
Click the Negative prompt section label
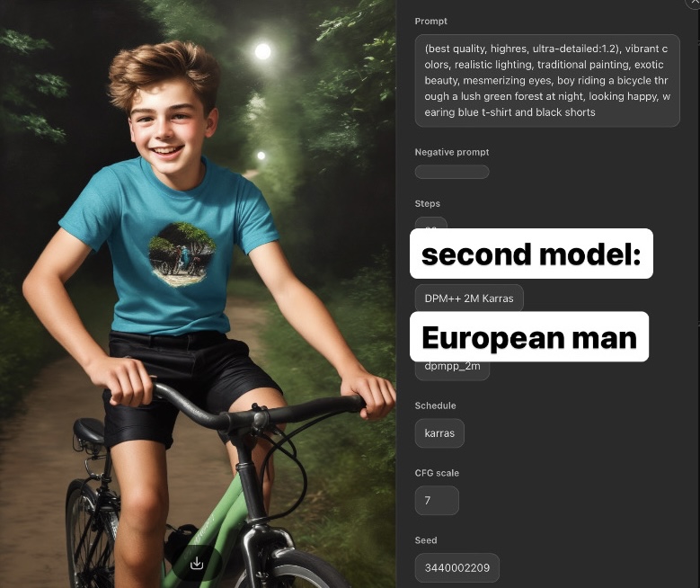coord(452,152)
